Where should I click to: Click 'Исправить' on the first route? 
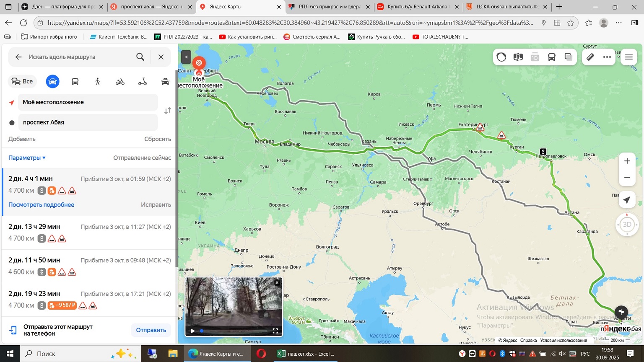tap(156, 205)
